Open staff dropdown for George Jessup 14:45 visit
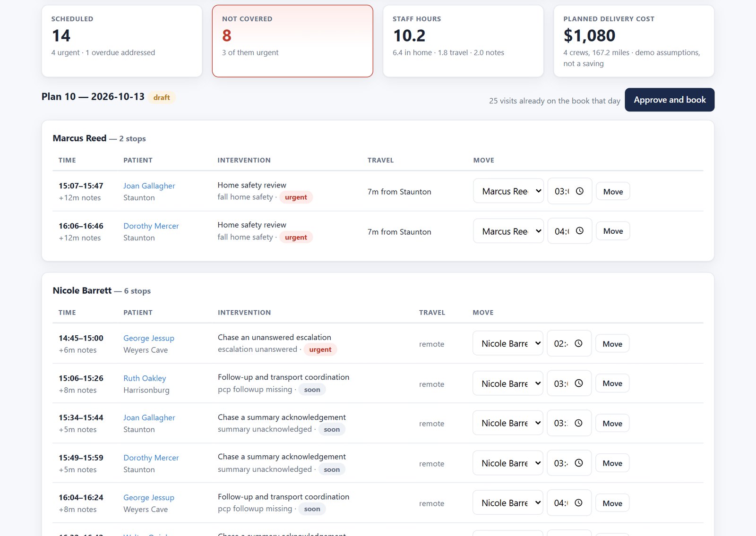Image resolution: width=756 pixels, height=536 pixels. [508, 344]
